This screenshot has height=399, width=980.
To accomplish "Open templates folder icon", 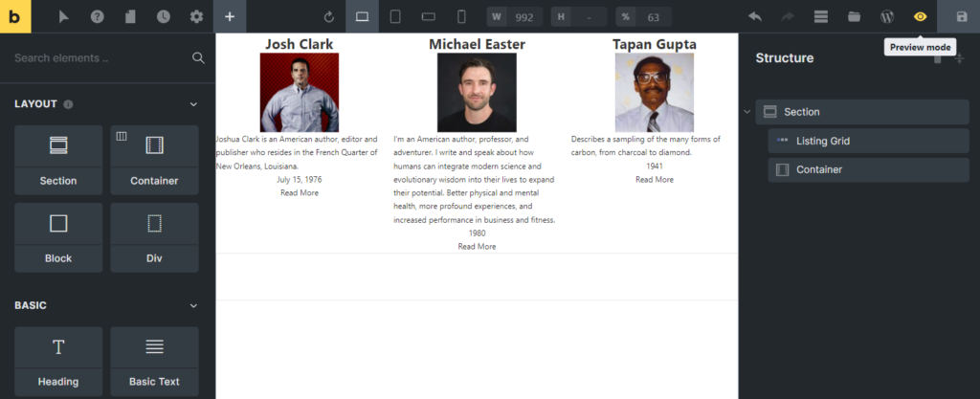I will point(854,17).
